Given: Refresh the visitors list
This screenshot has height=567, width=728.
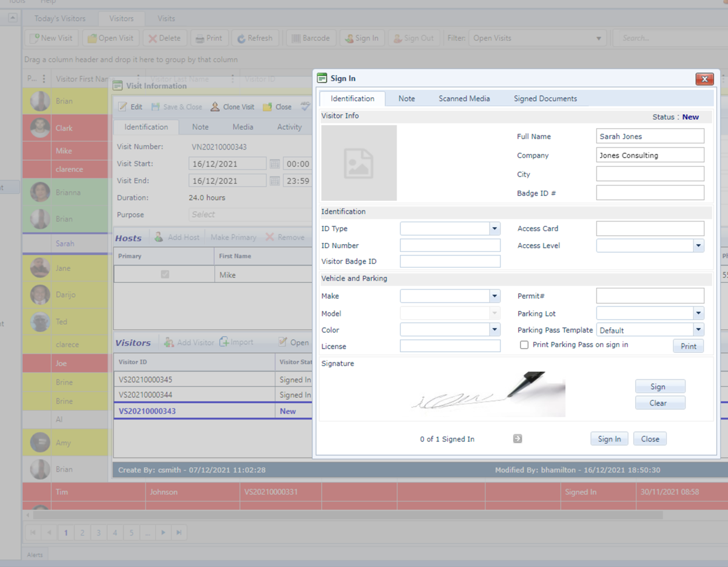Looking at the screenshot, I should (x=255, y=38).
